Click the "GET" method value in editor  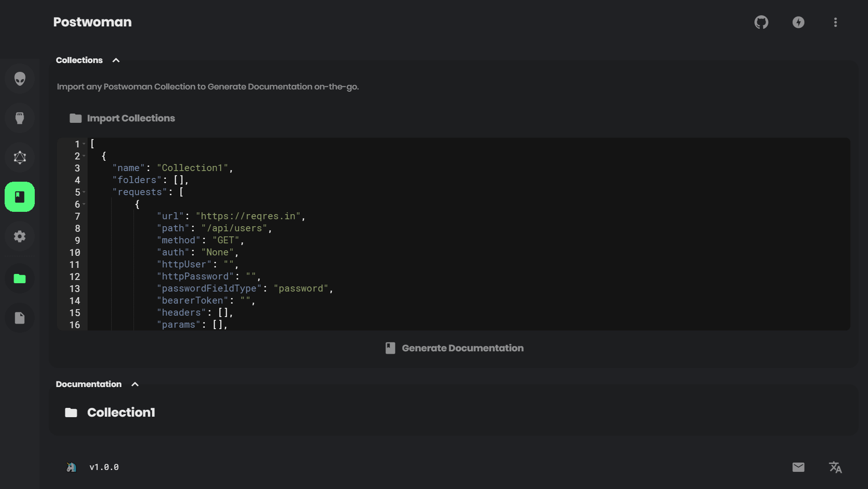pyautogui.click(x=226, y=240)
